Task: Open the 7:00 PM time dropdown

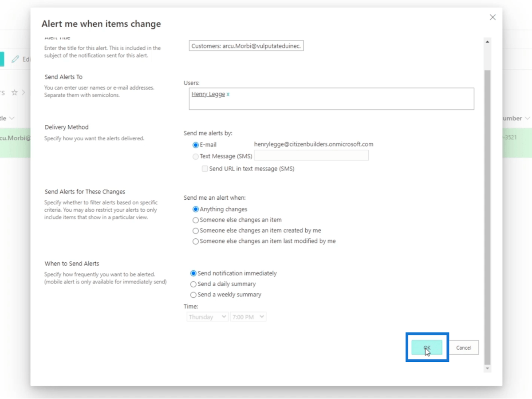Action: pyautogui.click(x=248, y=317)
